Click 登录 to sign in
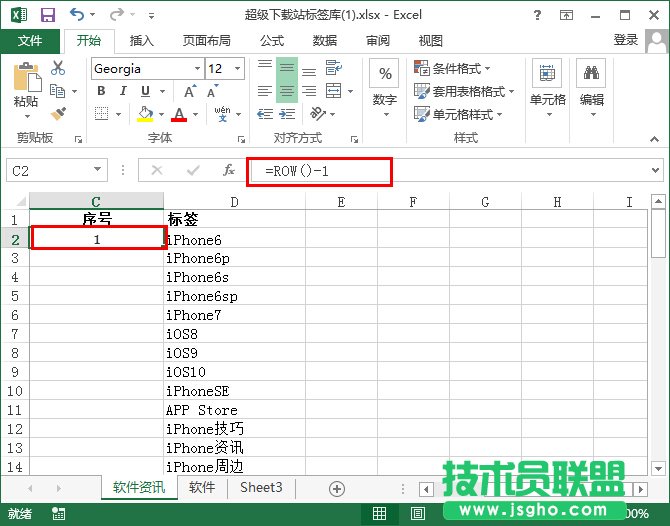 pyautogui.click(x=626, y=40)
